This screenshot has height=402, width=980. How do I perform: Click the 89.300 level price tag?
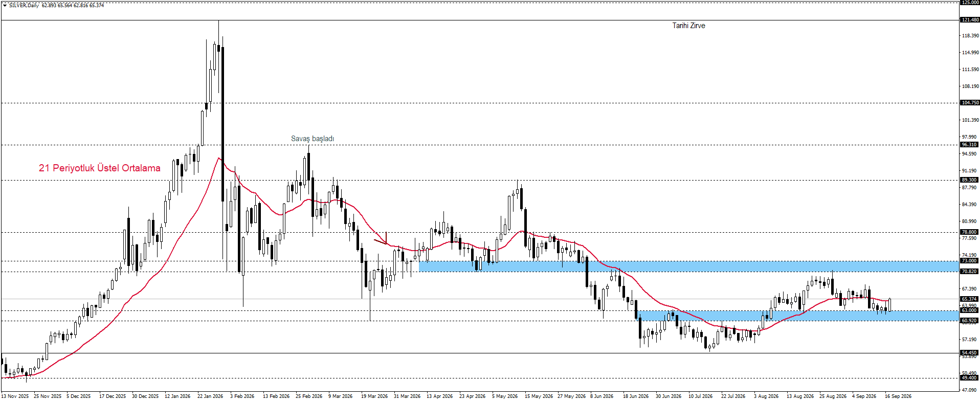969,180
